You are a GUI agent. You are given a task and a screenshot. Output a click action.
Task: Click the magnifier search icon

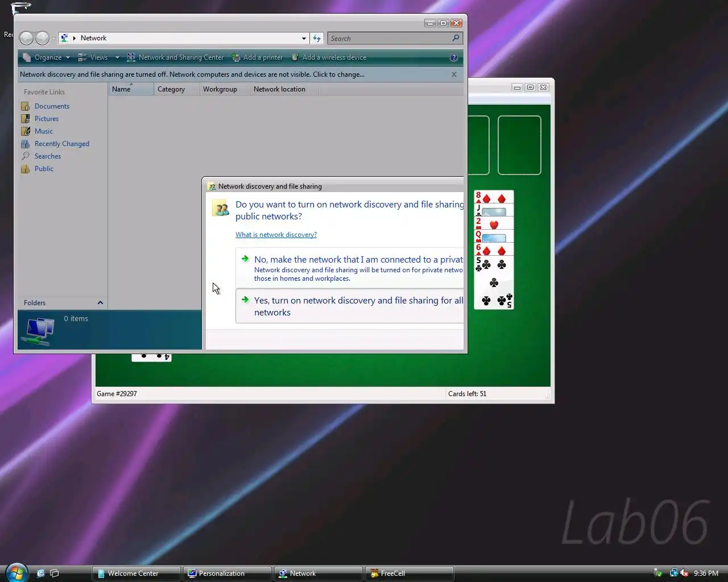click(456, 38)
